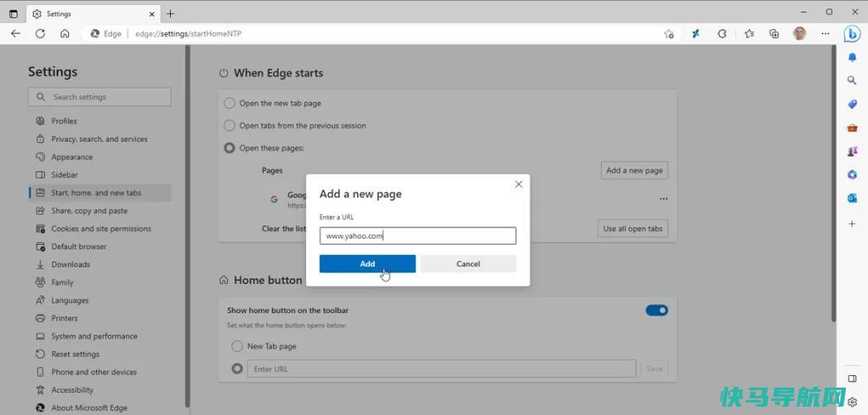Open Profiles settings
This screenshot has width=868, height=415.
click(99, 121)
